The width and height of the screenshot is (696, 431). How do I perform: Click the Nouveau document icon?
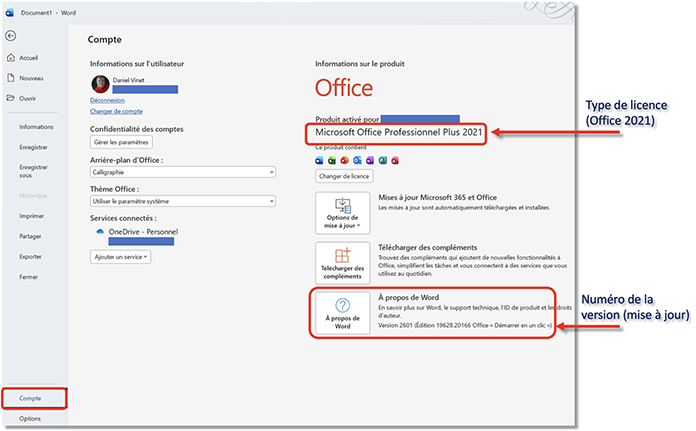click(x=10, y=78)
